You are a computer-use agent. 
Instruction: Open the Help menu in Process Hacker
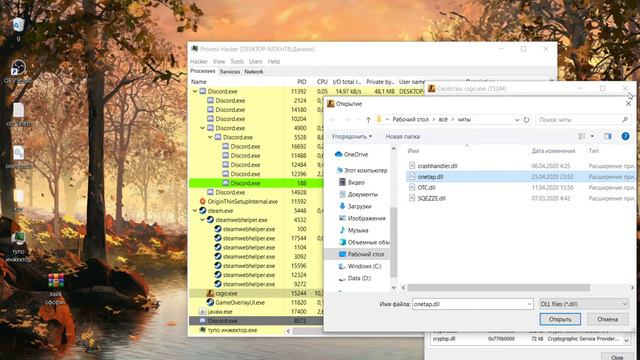tap(274, 62)
